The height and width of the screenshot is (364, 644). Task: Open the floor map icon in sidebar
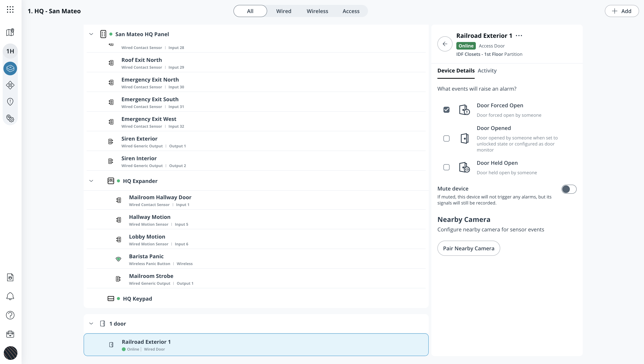10,32
